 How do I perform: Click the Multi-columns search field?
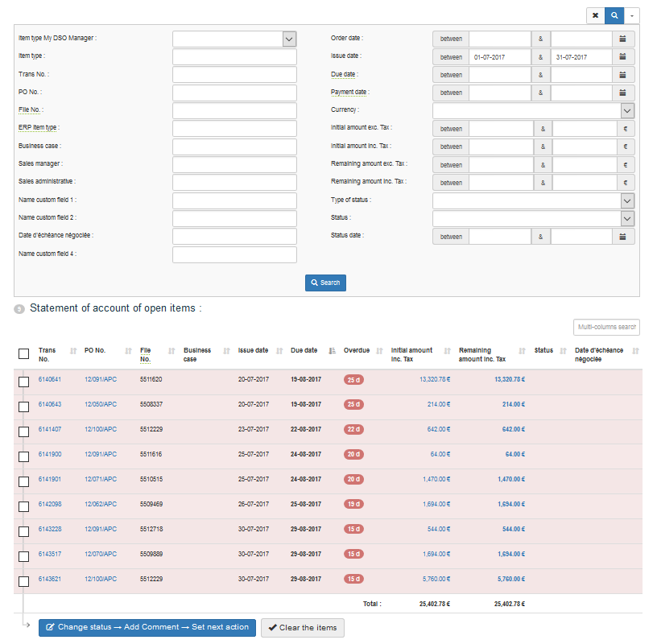pos(606,328)
